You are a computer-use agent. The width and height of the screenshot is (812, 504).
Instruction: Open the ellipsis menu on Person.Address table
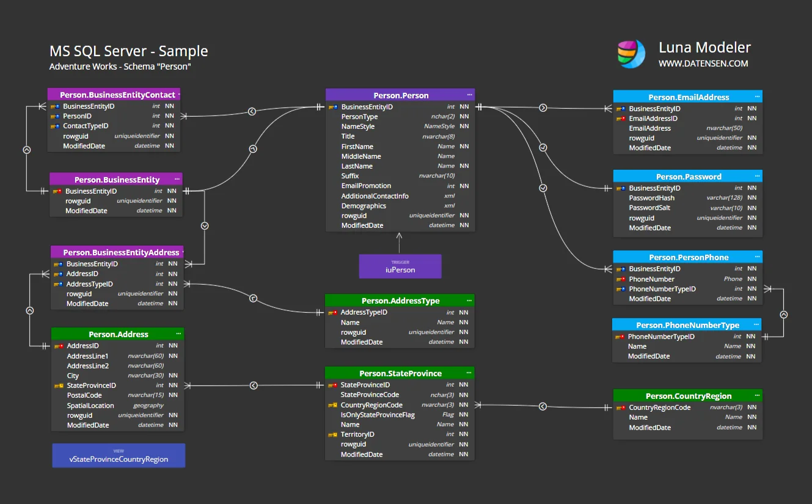(178, 334)
